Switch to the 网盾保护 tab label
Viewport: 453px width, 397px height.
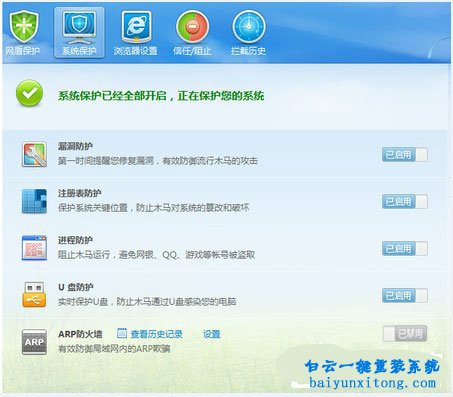[x=23, y=51]
